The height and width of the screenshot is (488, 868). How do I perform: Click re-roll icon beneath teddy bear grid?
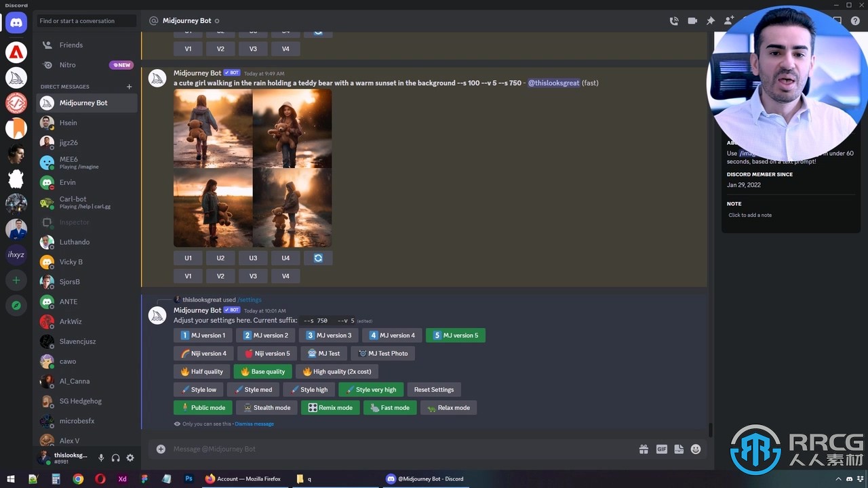coord(318,258)
